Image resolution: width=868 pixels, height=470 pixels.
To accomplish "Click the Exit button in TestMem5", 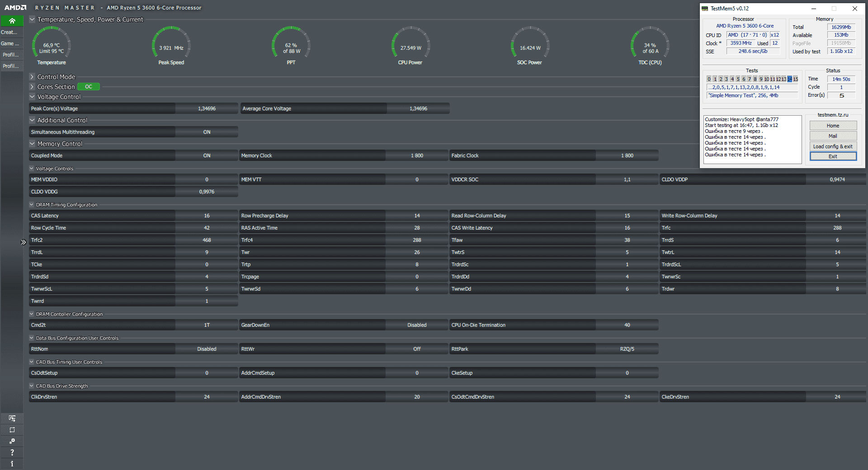I will coord(833,156).
